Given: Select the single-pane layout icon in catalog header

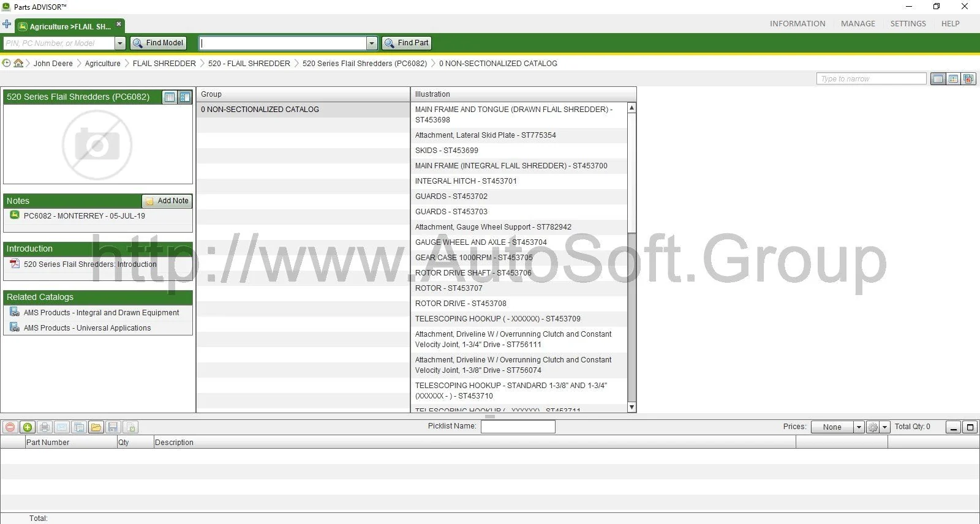Looking at the screenshot, I should click(170, 97).
